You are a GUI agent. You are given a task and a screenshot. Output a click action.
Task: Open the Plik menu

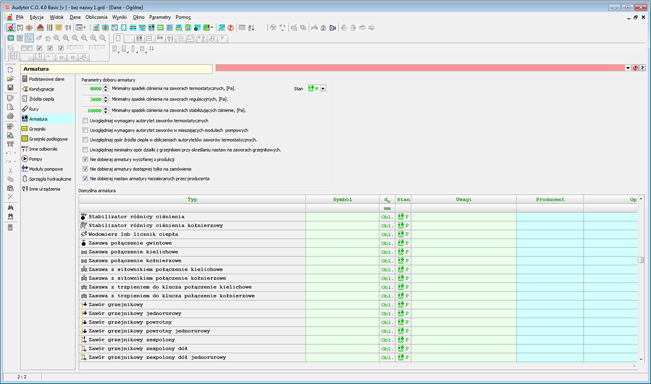[20, 17]
